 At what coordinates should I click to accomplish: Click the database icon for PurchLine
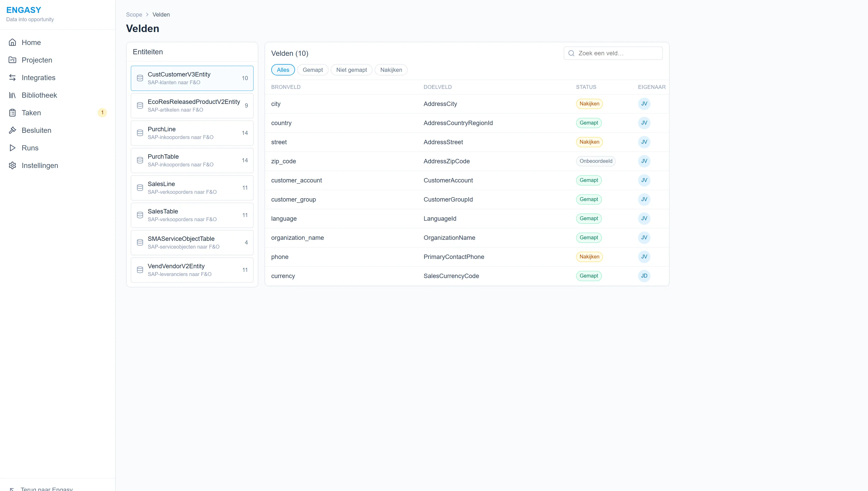(x=140, y=133)
